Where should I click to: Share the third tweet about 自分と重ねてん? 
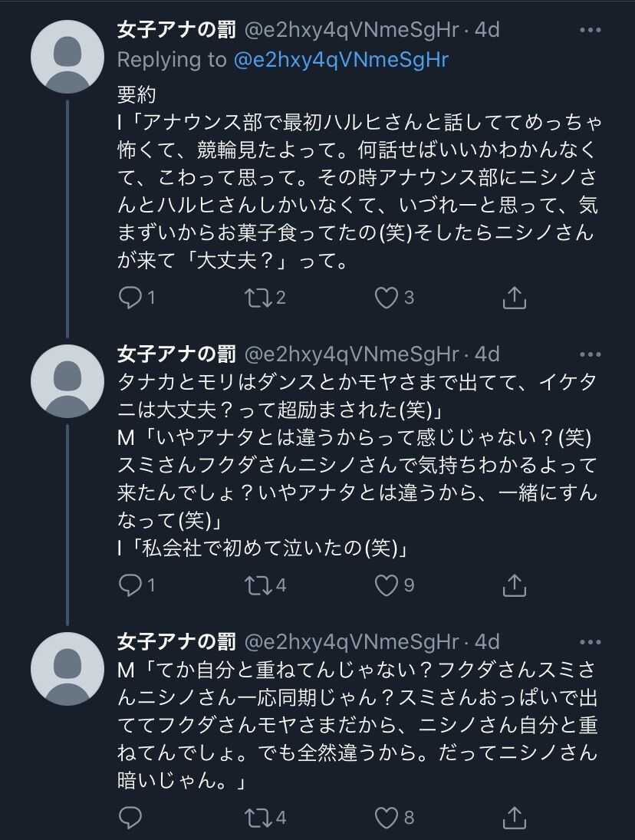pyautogui.click(x=515, y=816)
